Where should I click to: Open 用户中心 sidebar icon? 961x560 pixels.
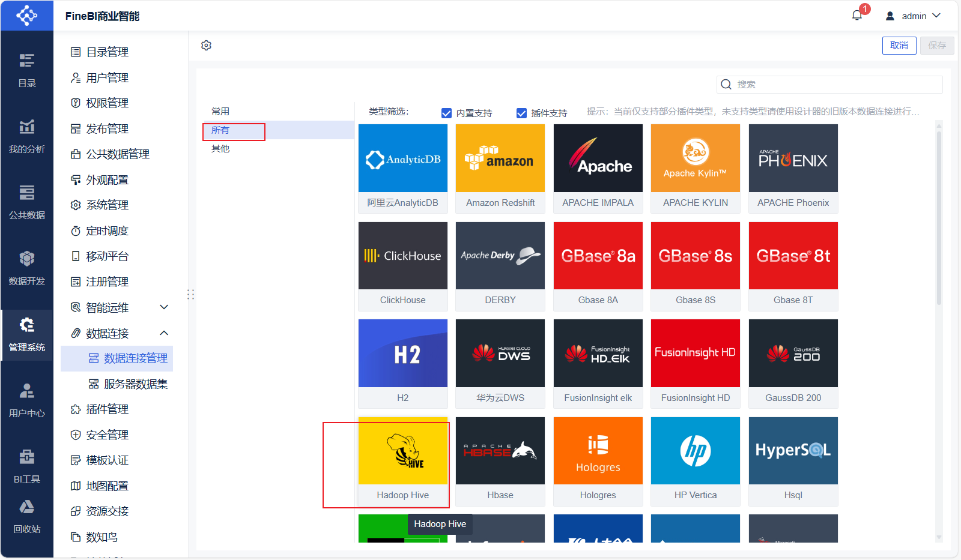tap(26, 400)
